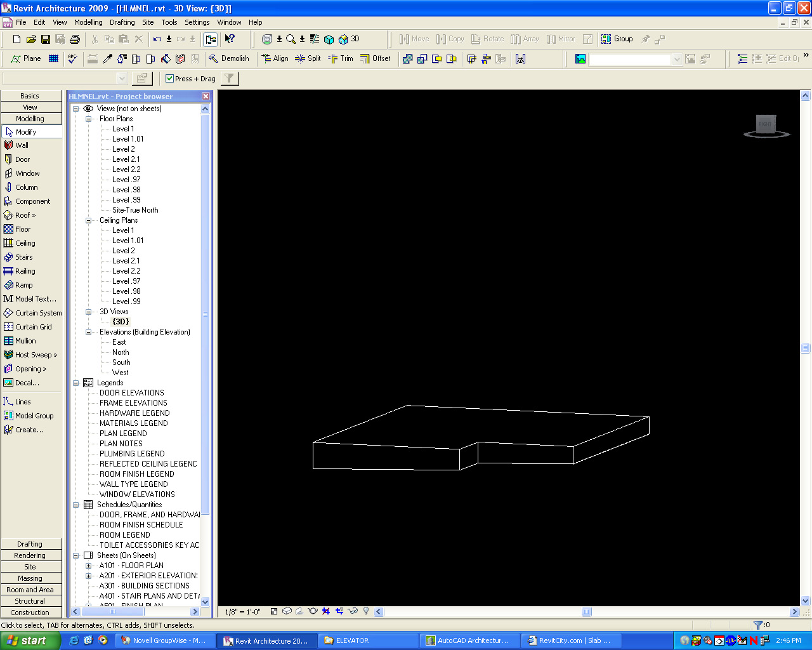Viewport: 812px width, 650px height.
Task: Switch to the Rendering design bar tab
Action: point(30,555)
